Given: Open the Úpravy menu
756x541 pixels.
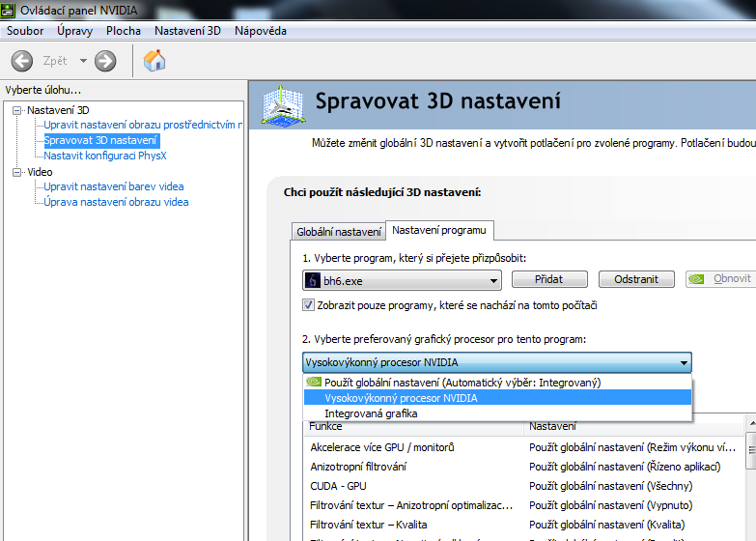Looking at the screenshot, I should point(74,31).
